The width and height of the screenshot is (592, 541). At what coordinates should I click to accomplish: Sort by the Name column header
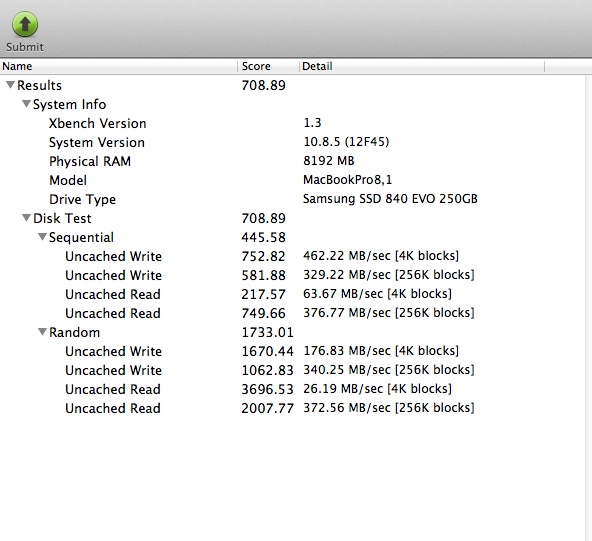coord(119,66)
